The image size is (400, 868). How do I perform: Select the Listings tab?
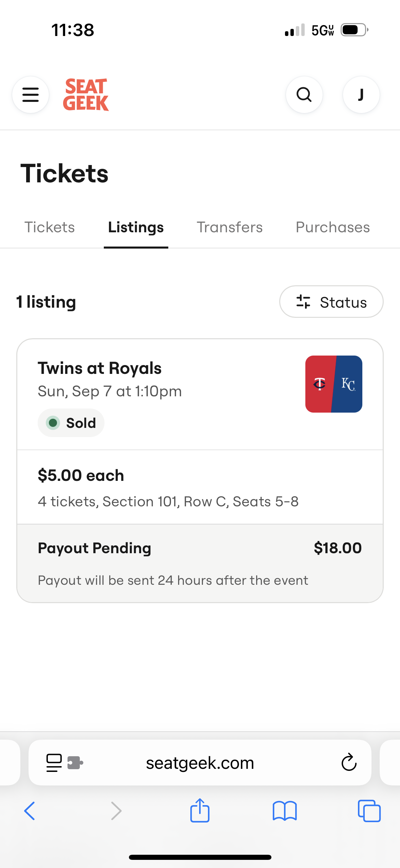pos(136,227)
